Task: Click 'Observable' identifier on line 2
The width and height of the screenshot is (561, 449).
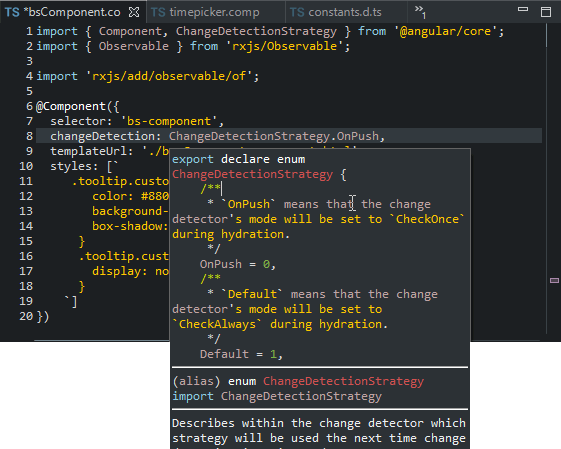Action: pos(133,47)
